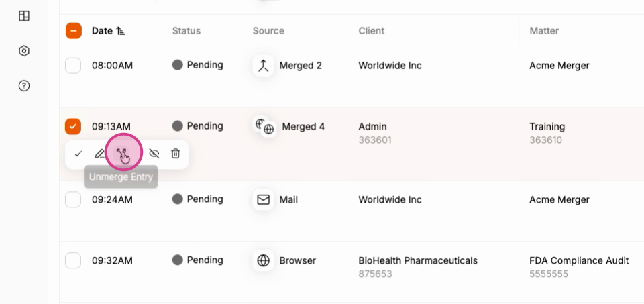Click the Client column header
The width and height of the screenshot is (644, 304).
(371, 31)
